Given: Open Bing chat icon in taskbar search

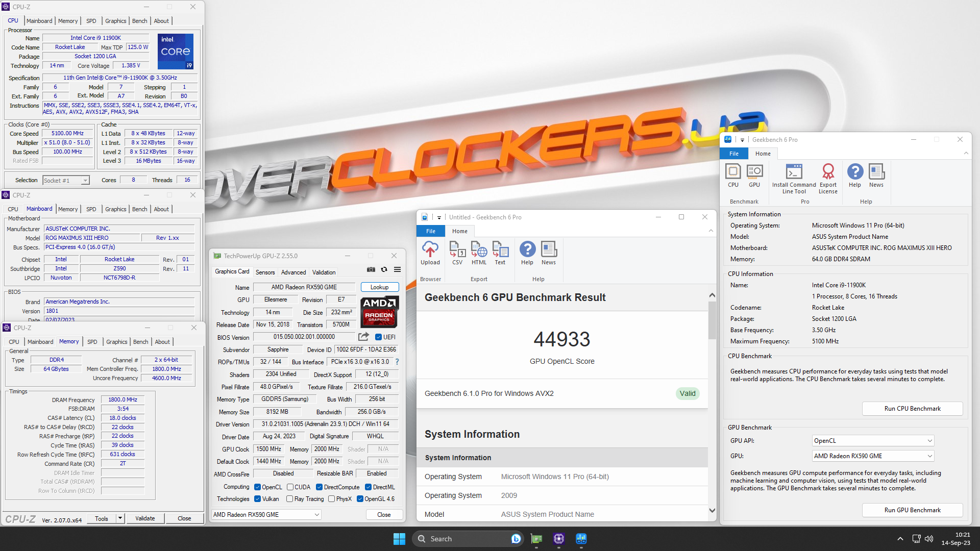Looking at the screenshot, I should pyautogui.click(x=516, y=539).
